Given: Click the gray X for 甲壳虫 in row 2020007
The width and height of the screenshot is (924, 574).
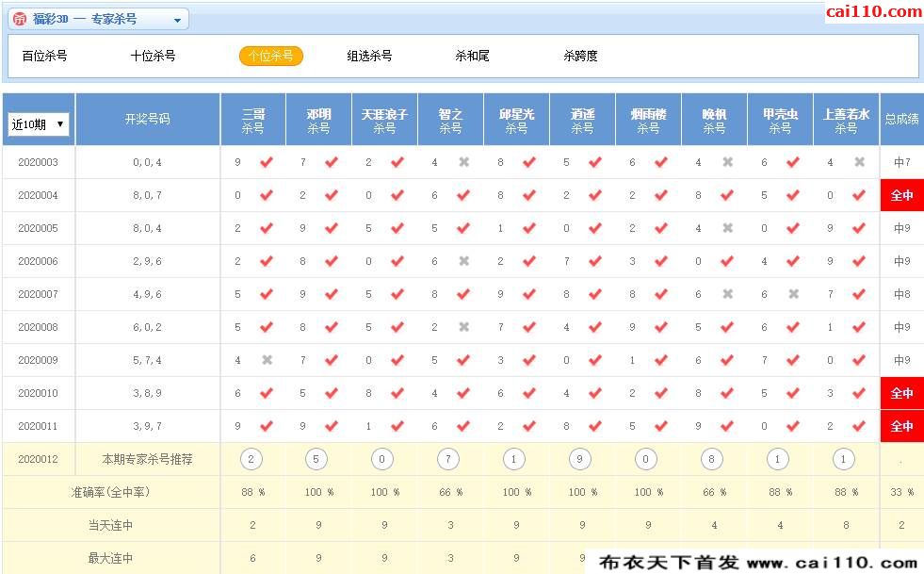Looking at the screenshot, I should [794, 294].
